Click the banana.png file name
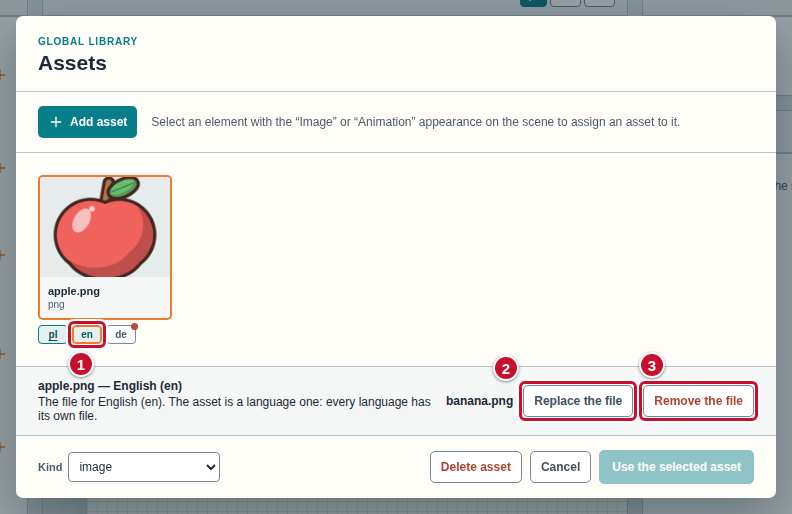 (x=479, y=401)
